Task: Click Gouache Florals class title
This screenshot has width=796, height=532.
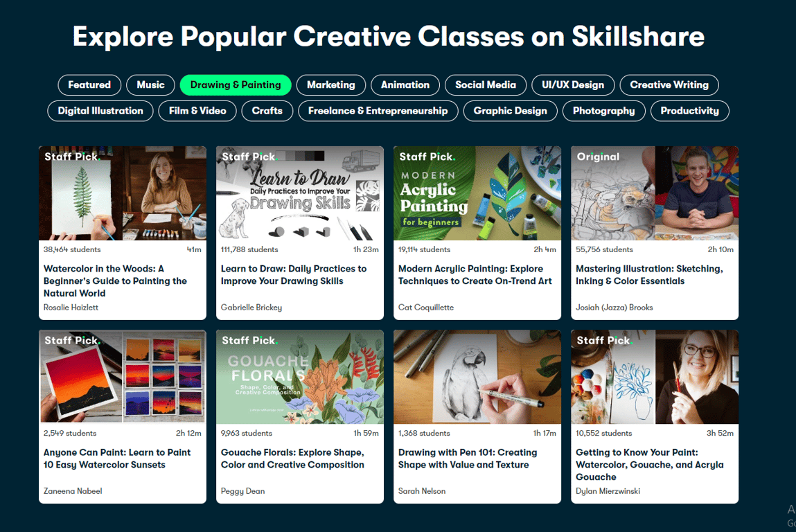Action: click(292, 459)
